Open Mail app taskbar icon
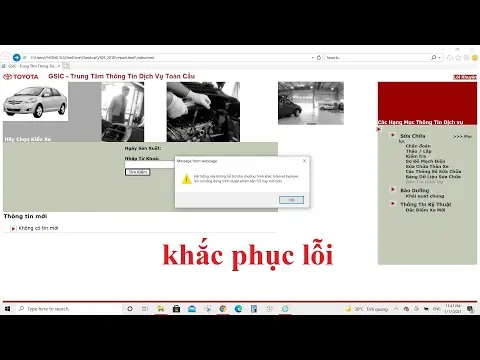 tap(192, 309)
